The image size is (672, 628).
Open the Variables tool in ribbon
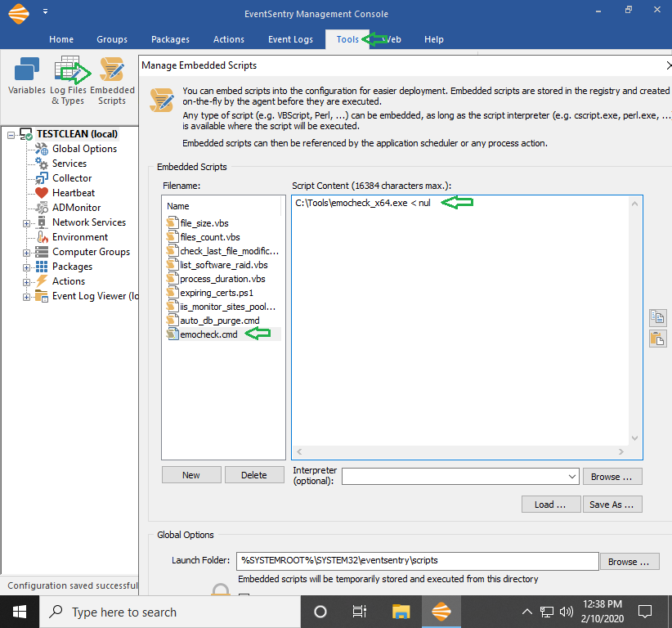tap(27, 76)
